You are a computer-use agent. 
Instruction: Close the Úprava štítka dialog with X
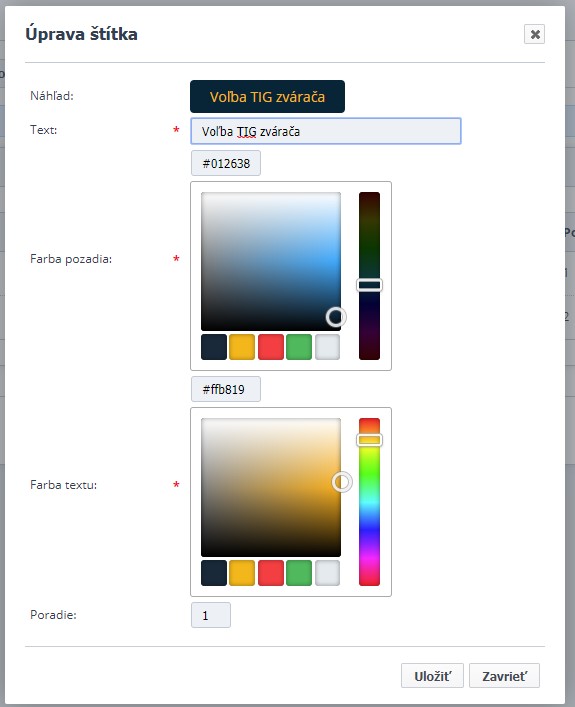coord(534,34)
